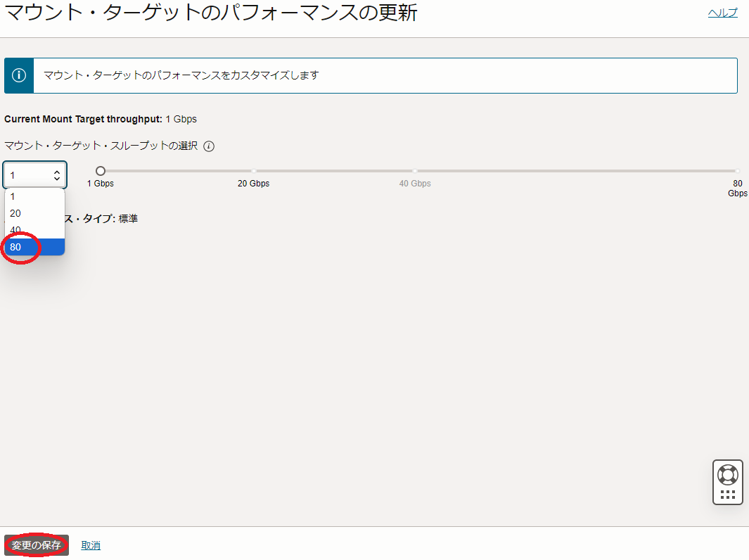749x560 pixels.
Task: Click the slider tick mark above 20 Gbps
Action: tap(254, 171)
